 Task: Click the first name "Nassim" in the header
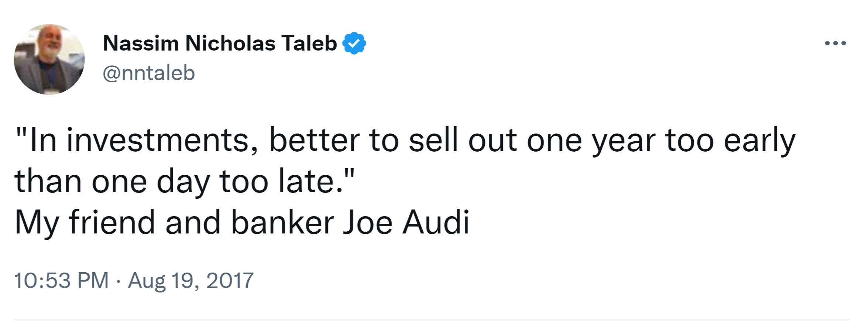(141, 44)
